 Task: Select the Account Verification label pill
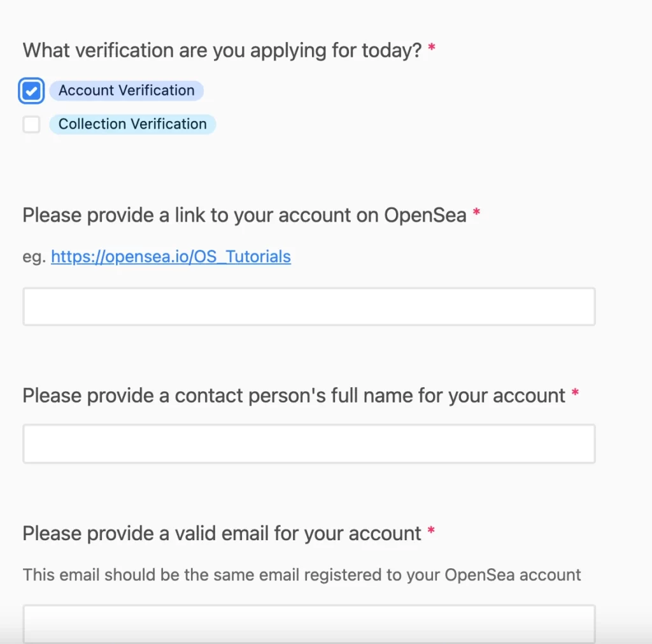pyautogui.click(x=127, y=90)
